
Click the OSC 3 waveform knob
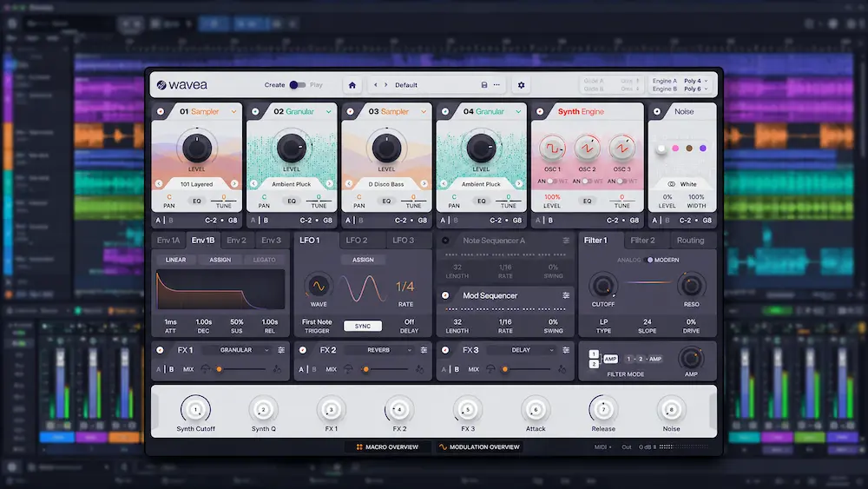[x=621, y=149]
